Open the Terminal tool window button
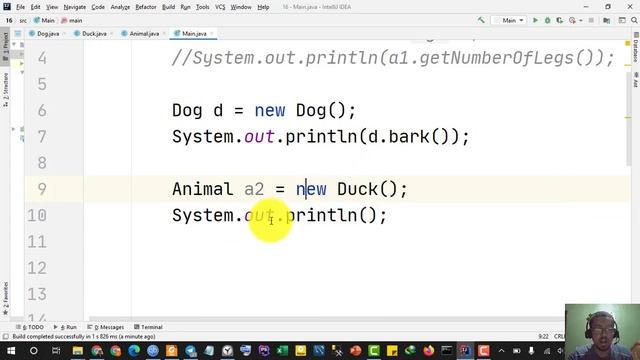 148,327
